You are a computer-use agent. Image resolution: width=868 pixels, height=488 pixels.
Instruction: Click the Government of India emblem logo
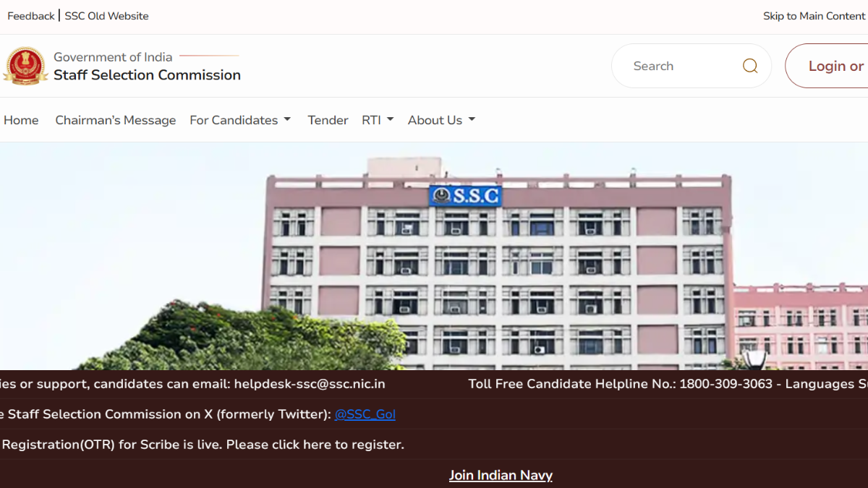[25, 66]
